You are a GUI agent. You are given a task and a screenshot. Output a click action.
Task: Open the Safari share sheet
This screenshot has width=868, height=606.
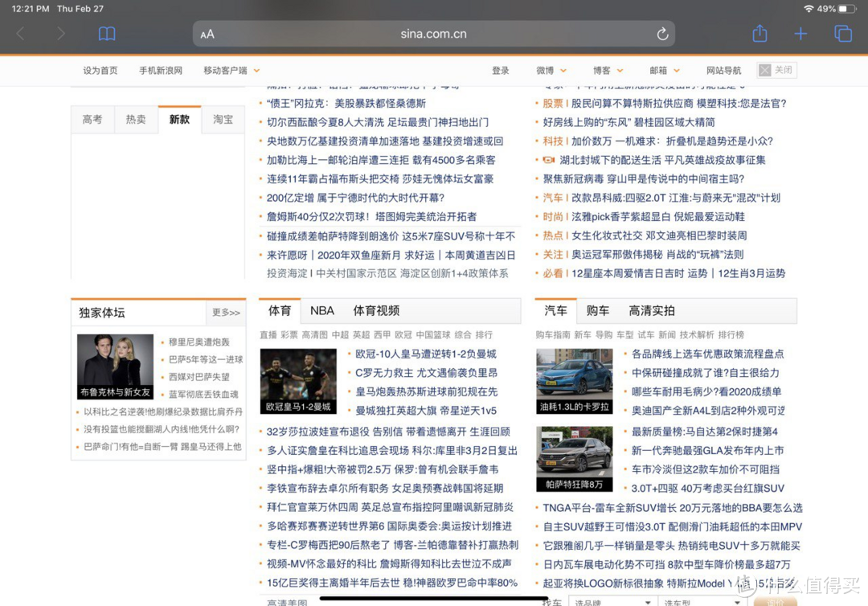(x=759, y=34)
